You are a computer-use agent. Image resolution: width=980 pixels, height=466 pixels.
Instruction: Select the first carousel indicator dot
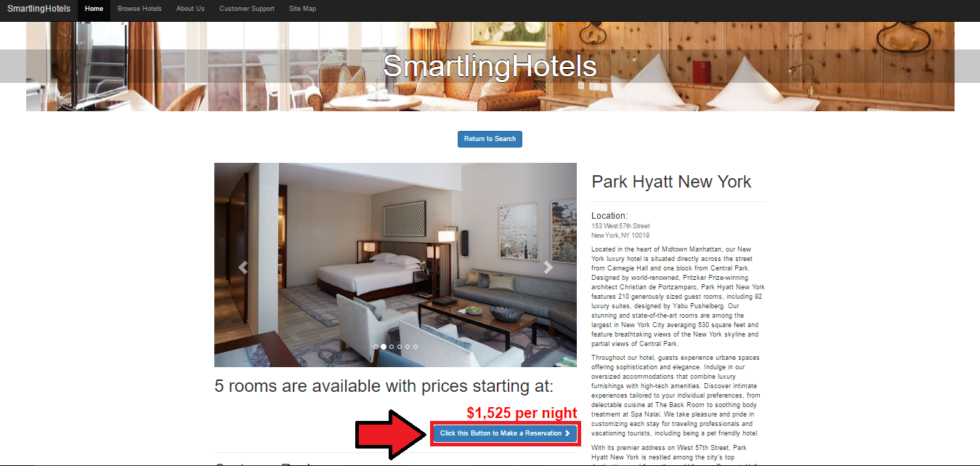[376, 347]
